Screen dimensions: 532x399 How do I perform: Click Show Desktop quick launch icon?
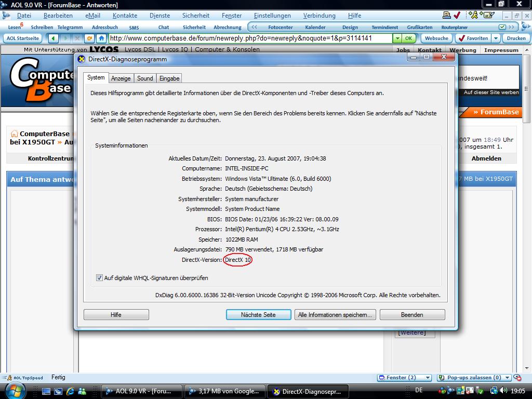tap(46, 391)
